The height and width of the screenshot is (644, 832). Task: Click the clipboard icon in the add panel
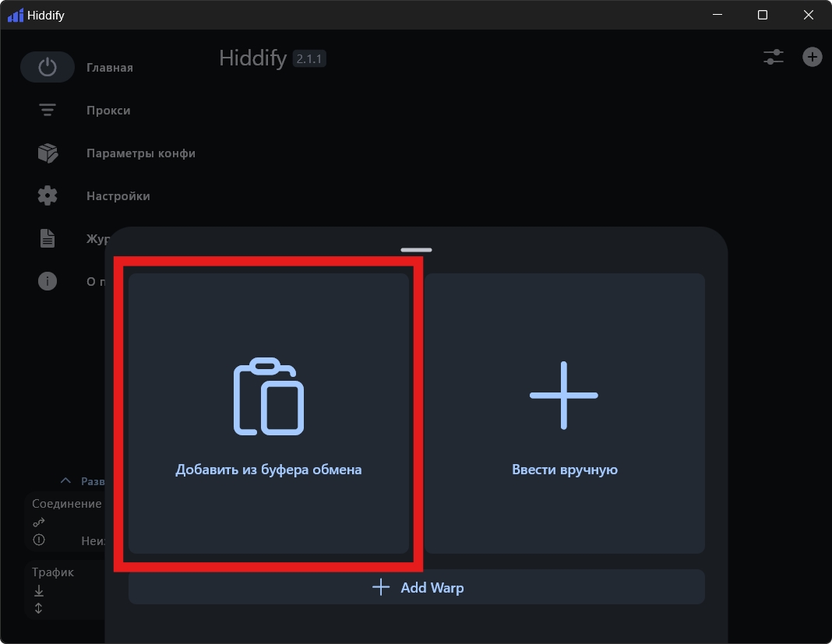(269, 396)
